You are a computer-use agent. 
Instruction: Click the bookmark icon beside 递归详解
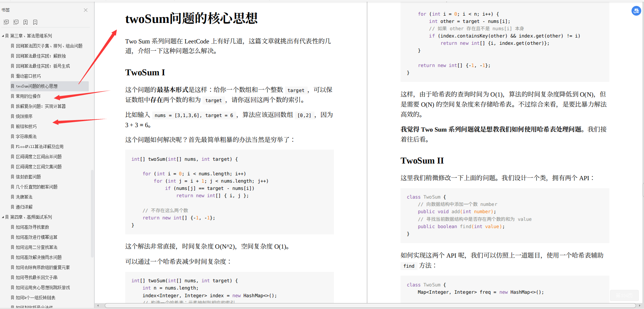pyautogui.click(x=12, y=207)
